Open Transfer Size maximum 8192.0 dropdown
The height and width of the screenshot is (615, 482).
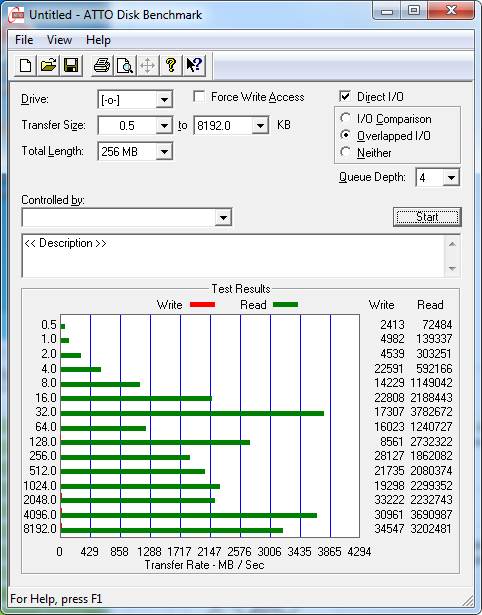pyautogui.click(x=260, y=126)
